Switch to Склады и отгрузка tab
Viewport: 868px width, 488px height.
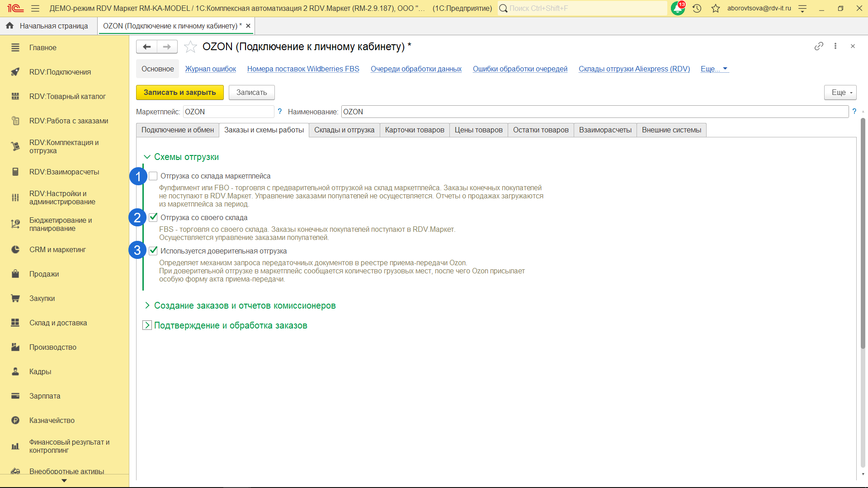click(344, 130)
